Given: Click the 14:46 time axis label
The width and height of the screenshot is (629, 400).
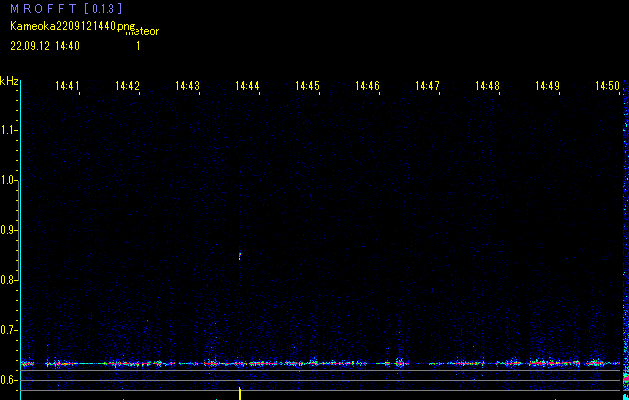Looking at the screenshot, I should 367,86.
